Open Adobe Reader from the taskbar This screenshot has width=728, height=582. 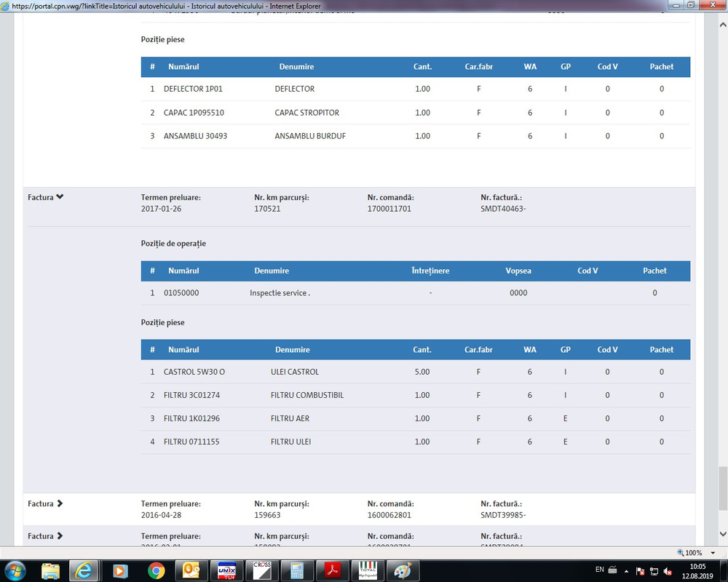pos(333,570)
